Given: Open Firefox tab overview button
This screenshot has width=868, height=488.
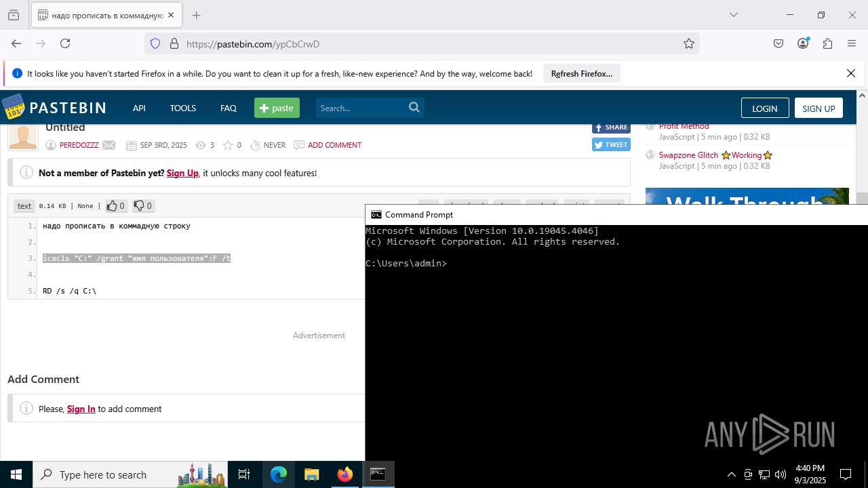Looking at the screenshot, I should pos(14,15).
